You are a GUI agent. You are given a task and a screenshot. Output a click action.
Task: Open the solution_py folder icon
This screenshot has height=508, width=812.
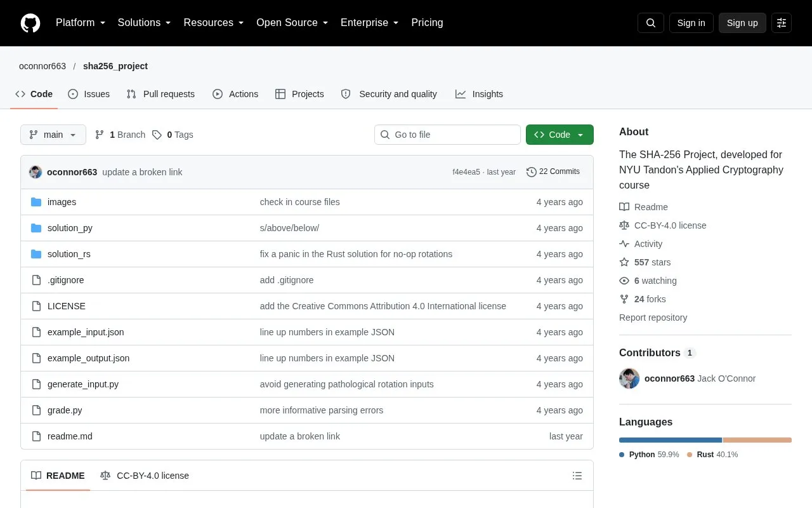(x=36, y=228)
